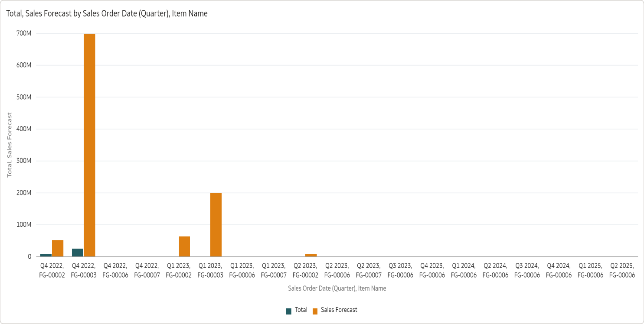The width and height of the screenshot is (644, 324).
Task: Click the 300M y-axis label
Action: coord(24,161)
